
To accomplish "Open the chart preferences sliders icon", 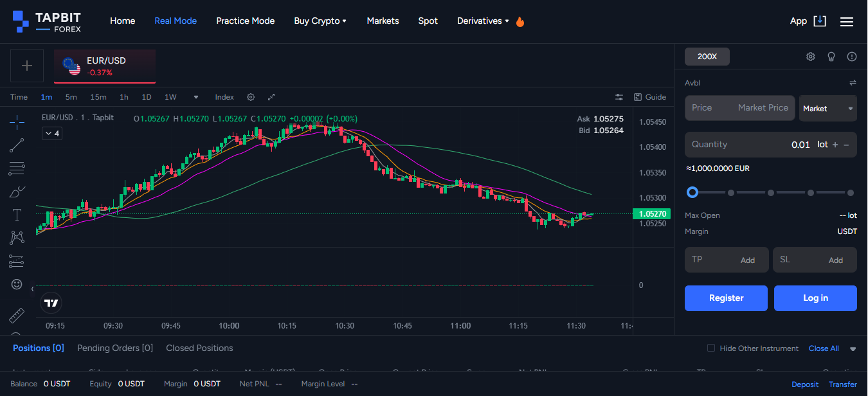I will [x=619, y=97].
